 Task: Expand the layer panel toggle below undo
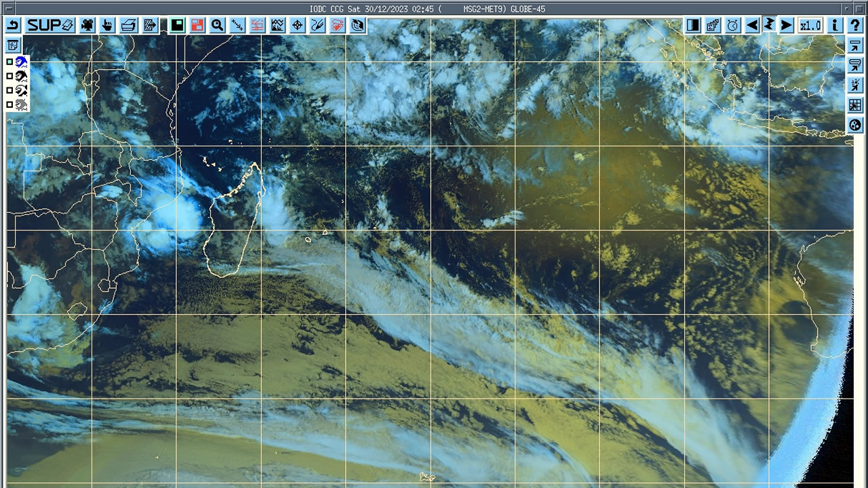coord(13,45)
